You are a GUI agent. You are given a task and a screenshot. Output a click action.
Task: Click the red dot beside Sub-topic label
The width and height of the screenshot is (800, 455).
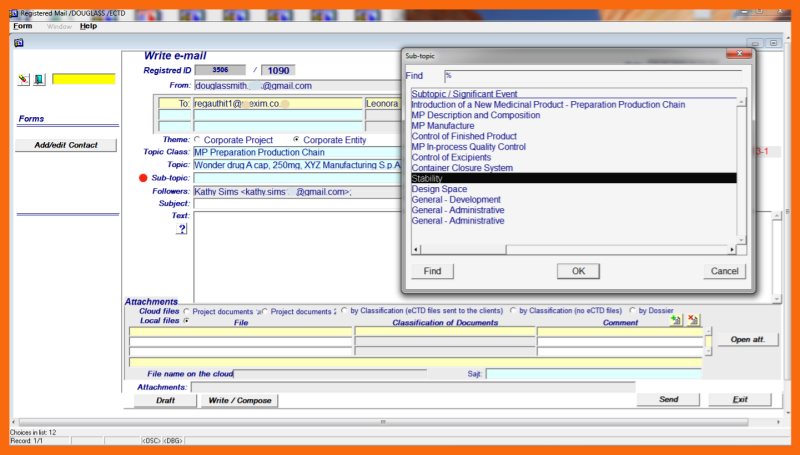tap(144, 178)
